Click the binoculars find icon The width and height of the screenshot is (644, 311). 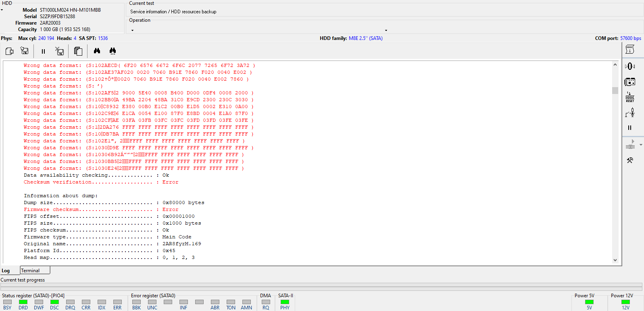click(x=97, y=51)
